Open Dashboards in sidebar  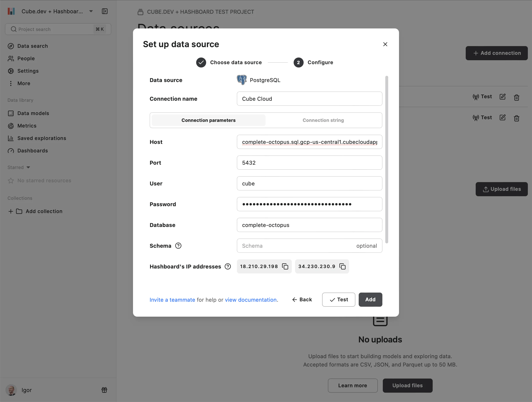tap(32, 151)
